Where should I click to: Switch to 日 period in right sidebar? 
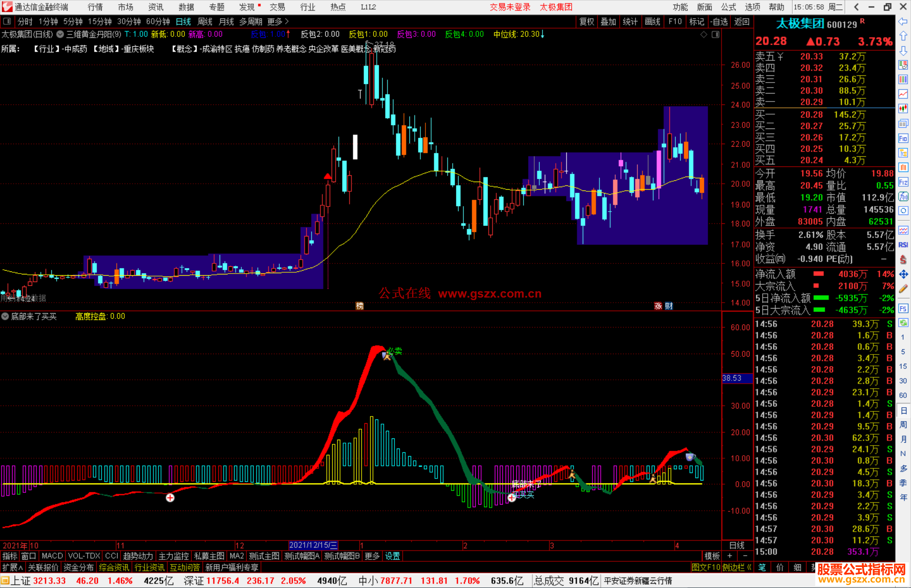(903, 411)
